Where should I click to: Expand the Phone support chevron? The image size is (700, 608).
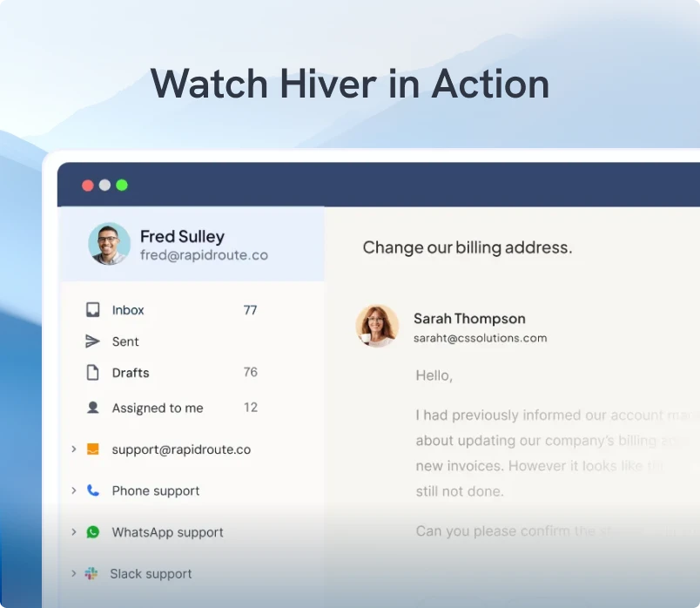pos(74,490)
